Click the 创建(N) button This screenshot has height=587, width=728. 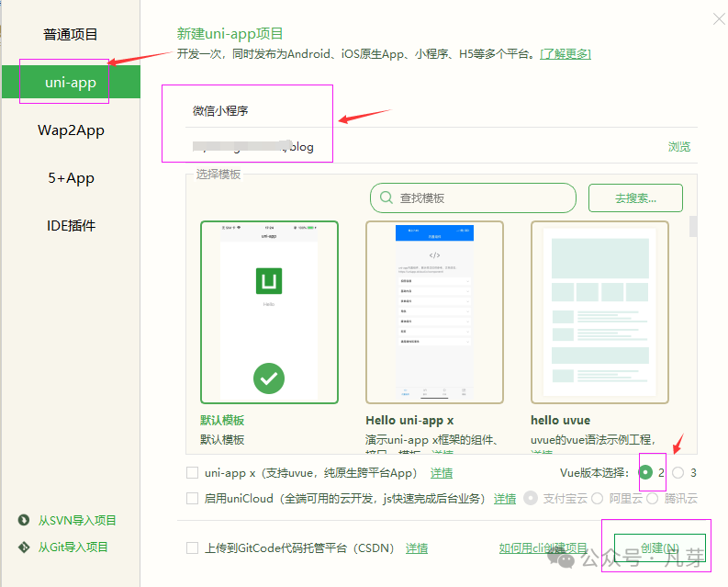660,548
